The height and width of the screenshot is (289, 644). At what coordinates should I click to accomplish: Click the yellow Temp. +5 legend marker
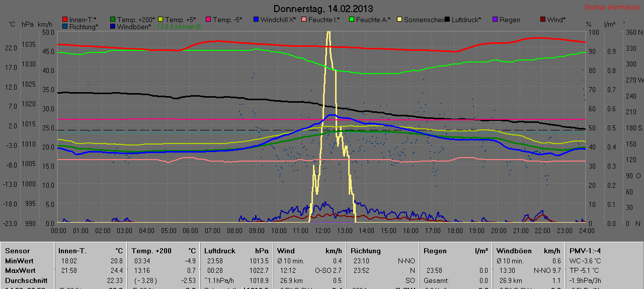point(160,20)
